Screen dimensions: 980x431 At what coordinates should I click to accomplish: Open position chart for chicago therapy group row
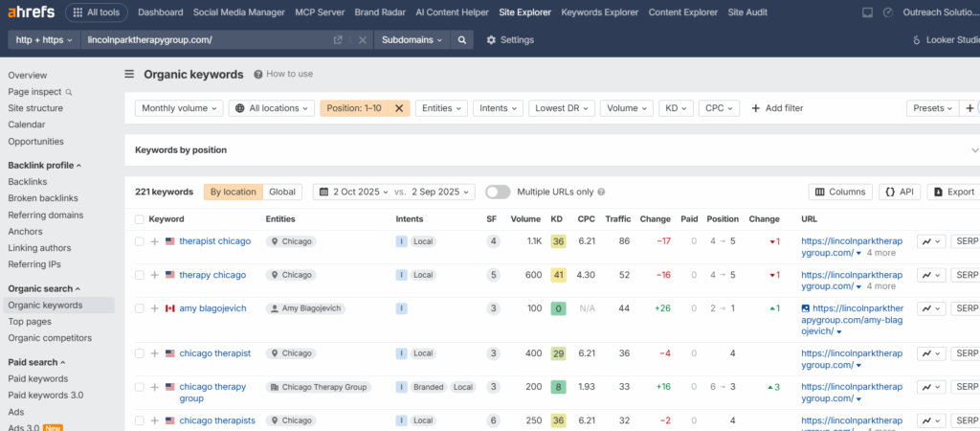tap(931, 387)
